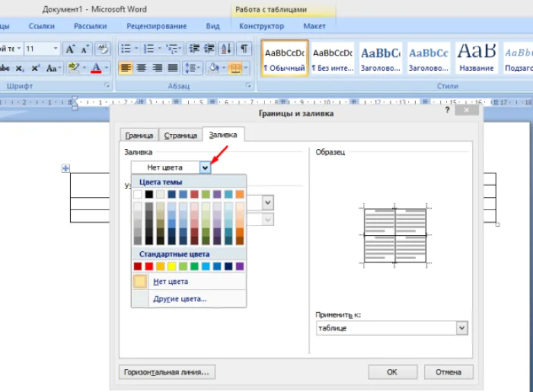Viewport: 533px width, 392px height.
Task: Click the text highlight color icon
Action: point(74,68)
